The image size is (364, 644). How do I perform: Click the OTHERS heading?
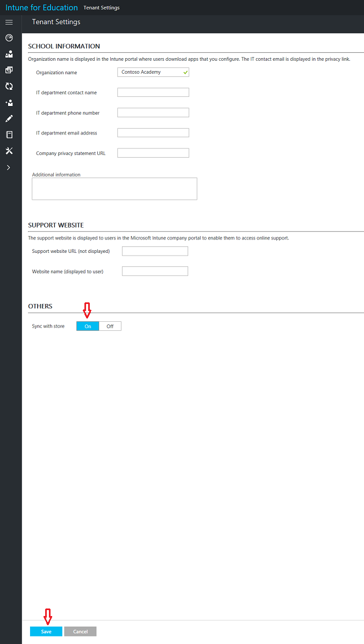coord(40,306)
